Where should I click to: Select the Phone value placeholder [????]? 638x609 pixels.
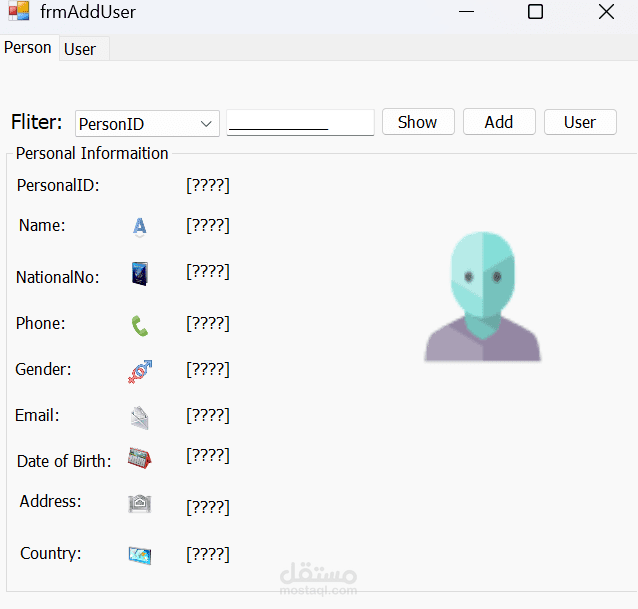(208, 323)
